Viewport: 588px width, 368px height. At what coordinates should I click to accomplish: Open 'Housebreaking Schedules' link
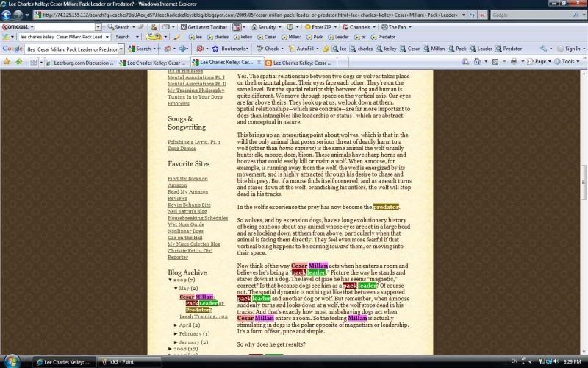(x=198, y=218)
